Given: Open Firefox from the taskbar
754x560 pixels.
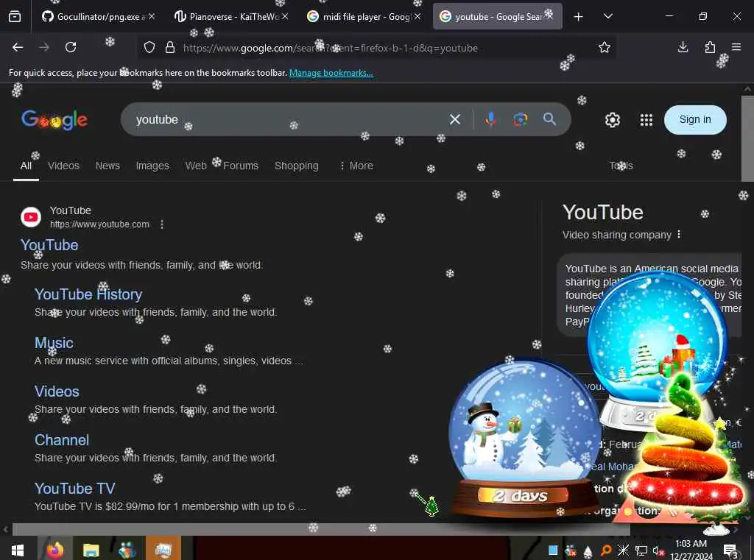Looking at the screenshot, I should [x=54, y=550].
